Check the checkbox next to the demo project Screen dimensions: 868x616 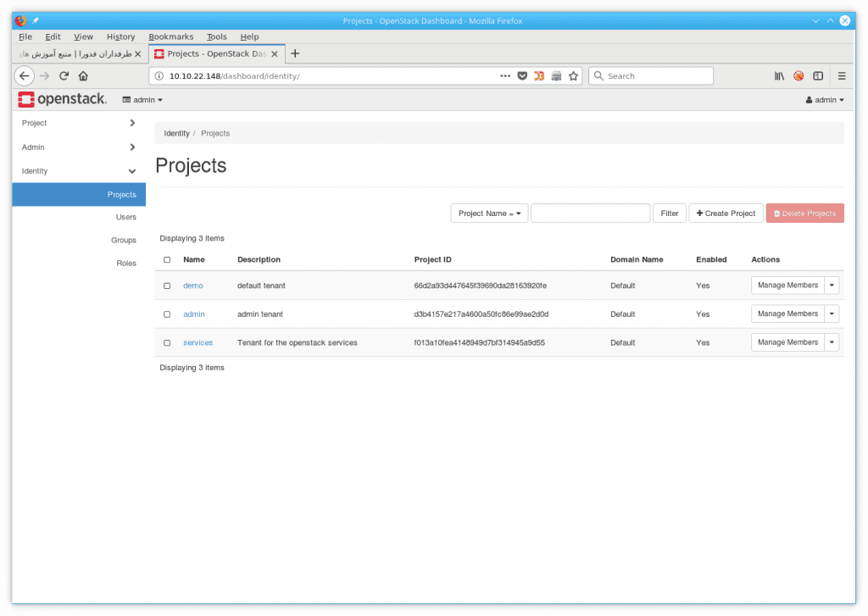(x=167, y=286)
